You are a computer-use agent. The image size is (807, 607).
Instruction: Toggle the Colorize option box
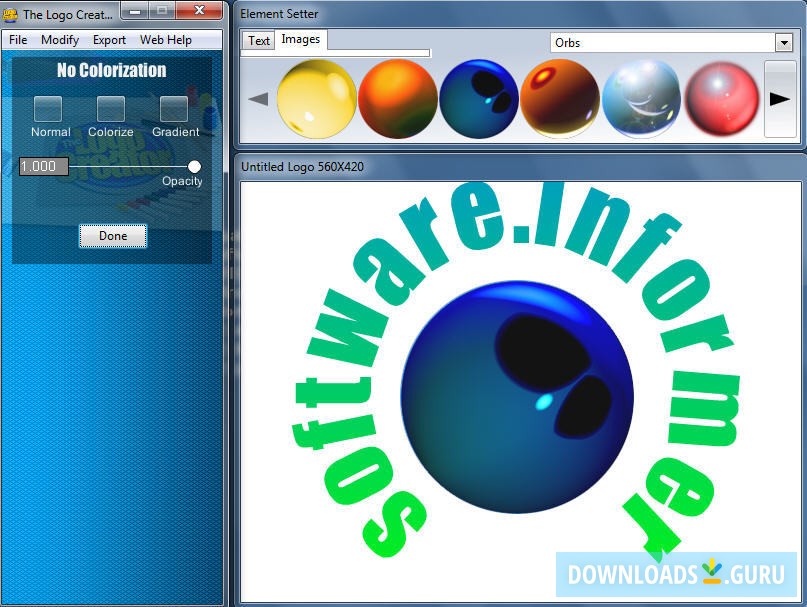(111, 109)
